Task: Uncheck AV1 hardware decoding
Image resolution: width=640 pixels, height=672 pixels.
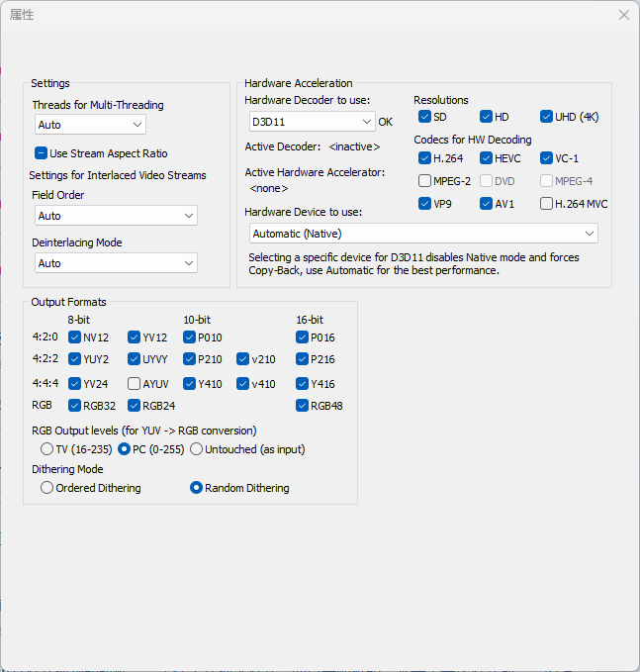Action: [x=487, y=204]
